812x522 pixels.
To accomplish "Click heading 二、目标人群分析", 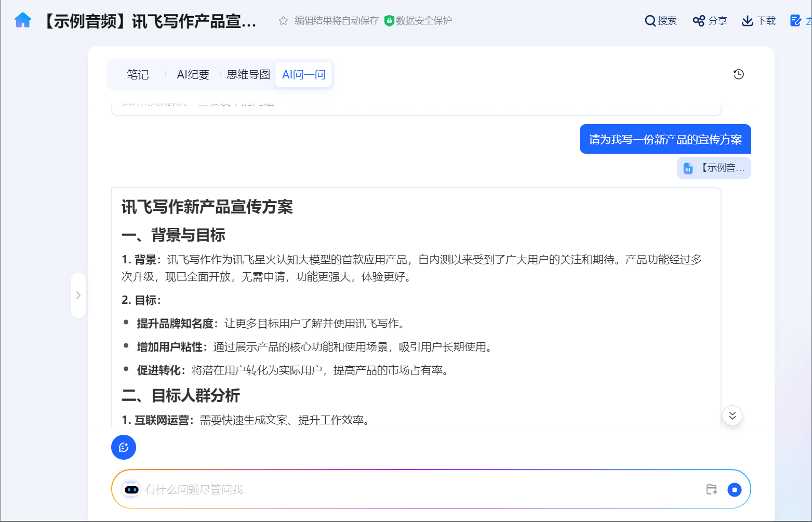I will (181, 395).
